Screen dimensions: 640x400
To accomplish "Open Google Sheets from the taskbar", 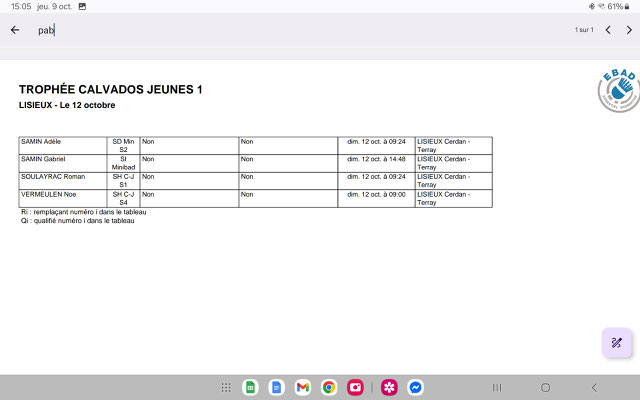I will click(x=250, y=387).
